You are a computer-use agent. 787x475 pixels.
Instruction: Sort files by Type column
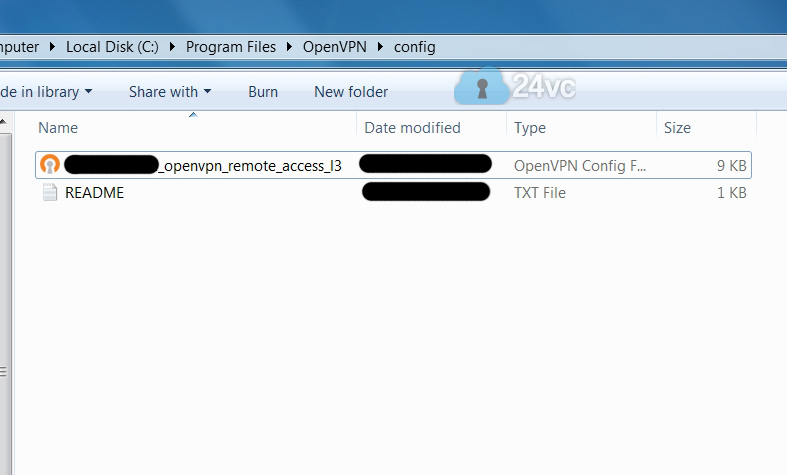pyautogui.click(x=530, y=128)
